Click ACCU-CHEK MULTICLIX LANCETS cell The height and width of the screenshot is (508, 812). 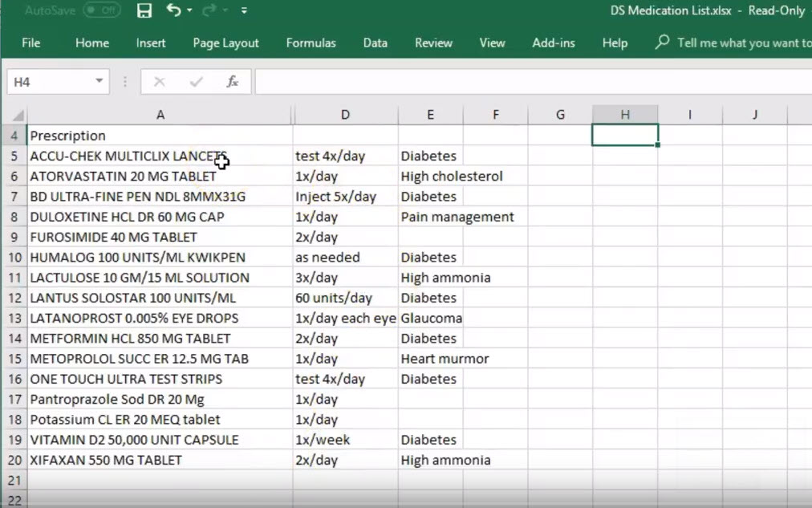coord(160,156)
